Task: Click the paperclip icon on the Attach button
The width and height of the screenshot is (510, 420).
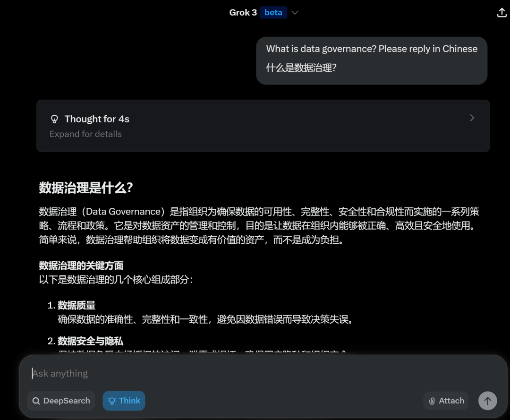Action: tap(432, 401)
